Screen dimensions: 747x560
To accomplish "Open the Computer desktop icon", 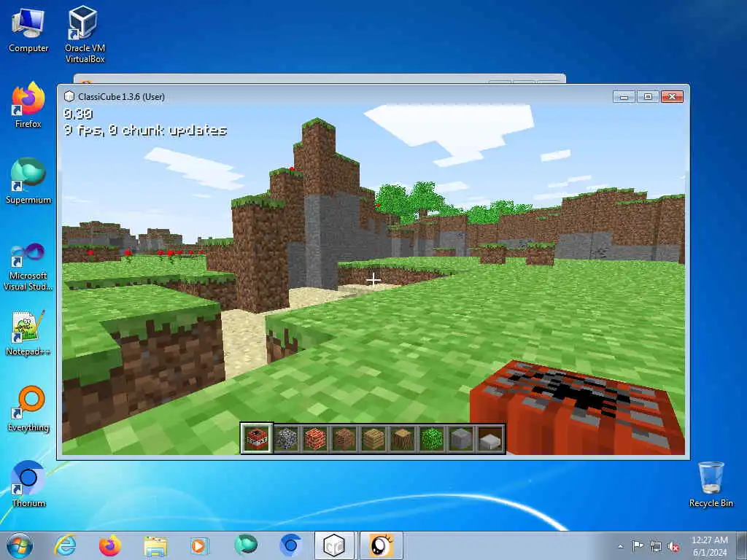I will click(x=28, y=30).
